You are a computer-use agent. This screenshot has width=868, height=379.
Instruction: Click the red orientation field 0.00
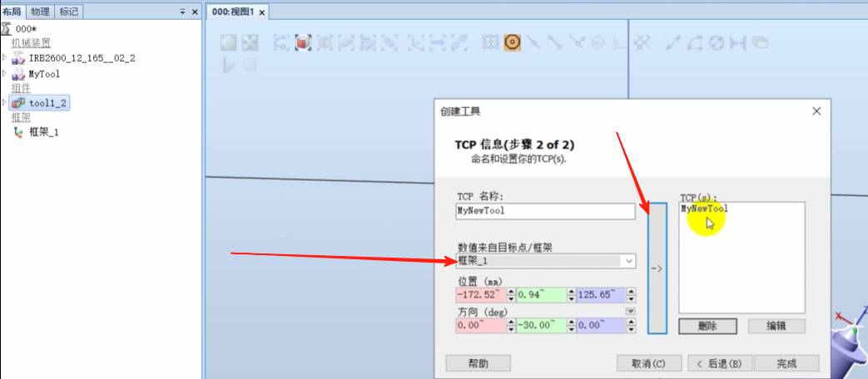click(x=481, y=326)
